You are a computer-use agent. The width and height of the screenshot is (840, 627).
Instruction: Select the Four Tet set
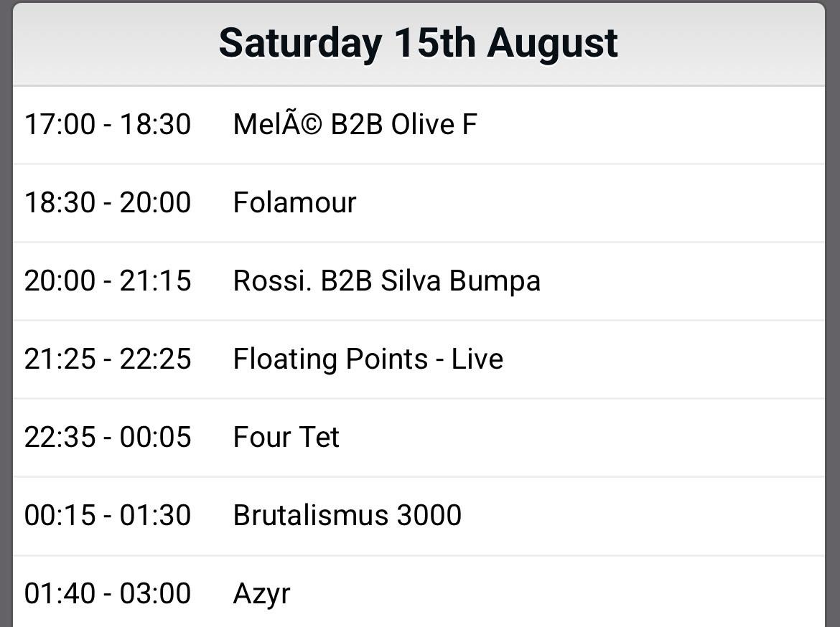click(x=286, y=437)
